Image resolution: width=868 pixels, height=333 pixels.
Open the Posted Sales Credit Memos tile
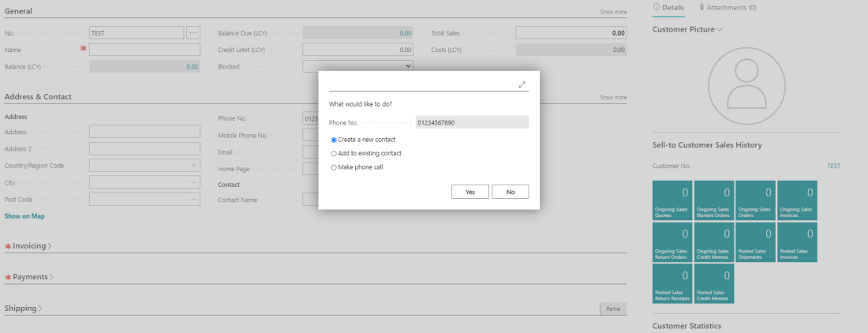(x=713, y=283)
